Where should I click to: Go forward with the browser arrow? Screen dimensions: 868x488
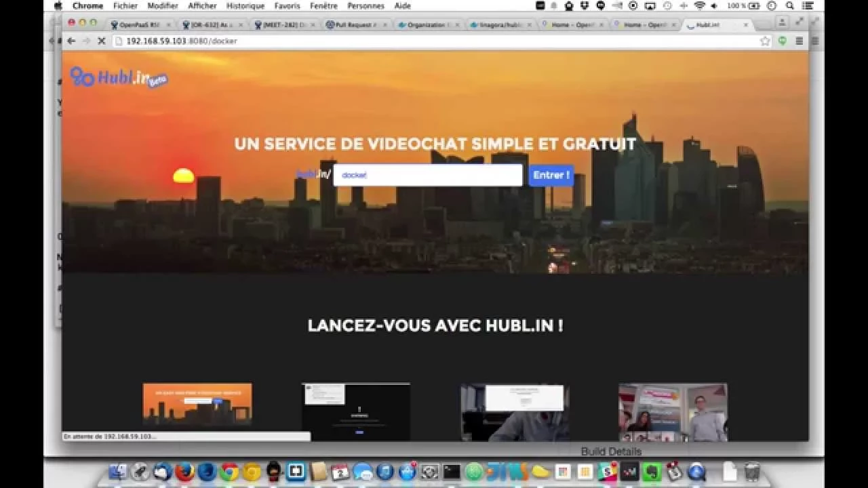click(86, 41)
